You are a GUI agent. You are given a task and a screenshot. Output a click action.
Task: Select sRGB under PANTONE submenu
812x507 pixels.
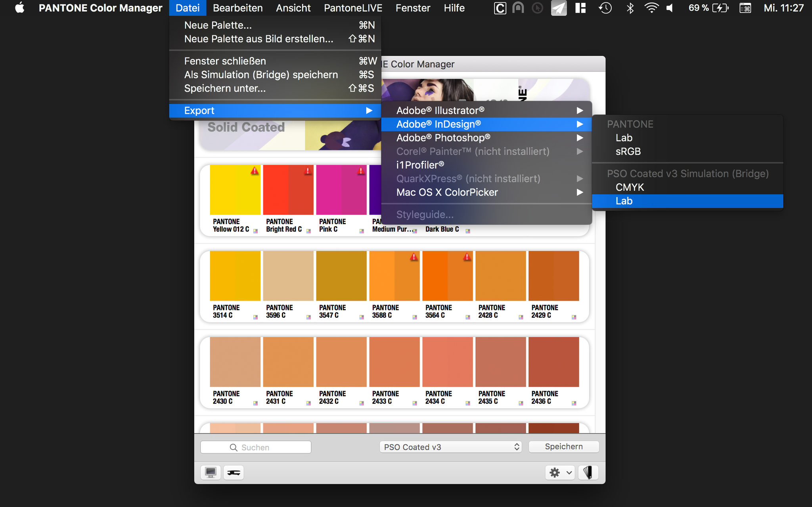pyautogui.click(x=688, y=152)
